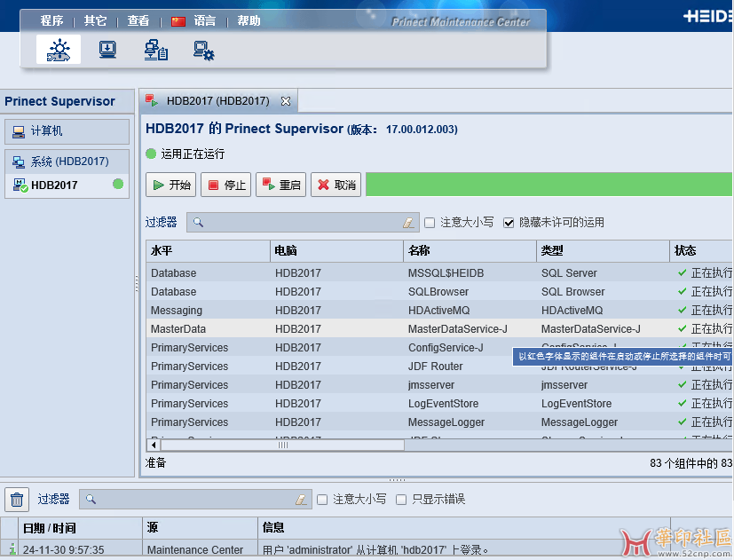The image size is (734, 560).
Task: Click the 计算机 computer icon in left panel
Action: click(19, 132)
